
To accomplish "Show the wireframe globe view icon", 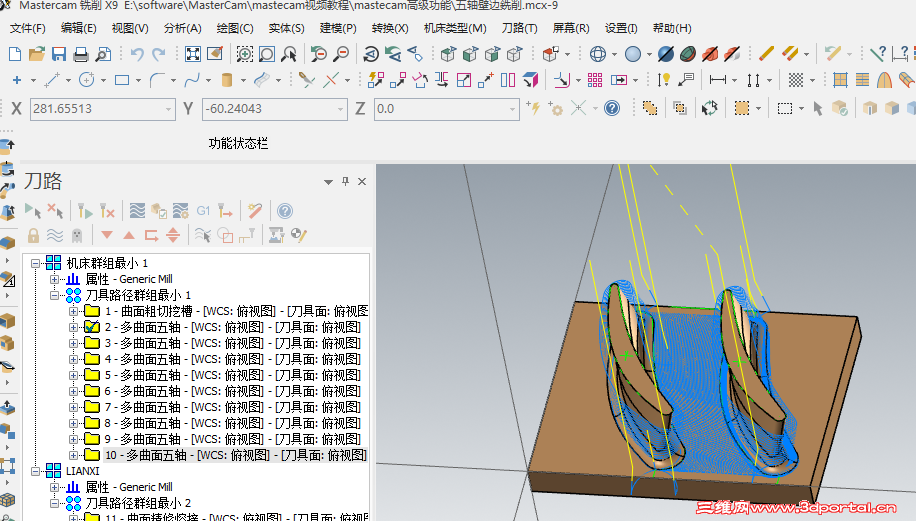I will click(x=598, y=54).
